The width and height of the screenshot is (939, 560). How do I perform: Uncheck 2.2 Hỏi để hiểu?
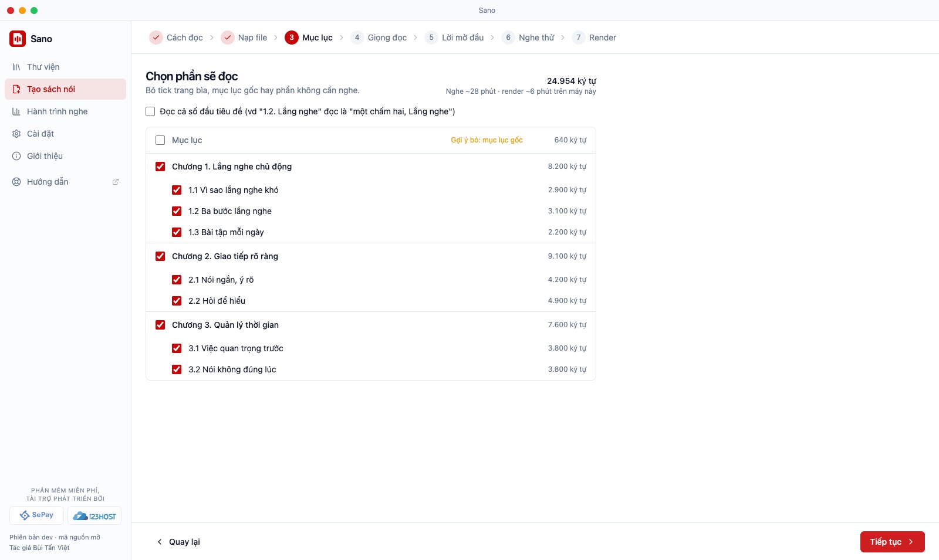(177, 301)
